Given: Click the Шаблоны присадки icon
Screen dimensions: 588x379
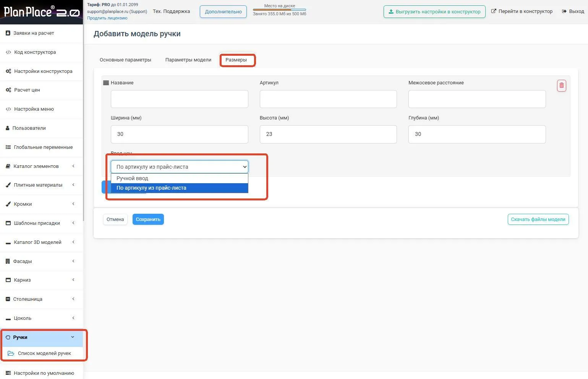Looking at the screenshot, I should (x=8, y=223).
